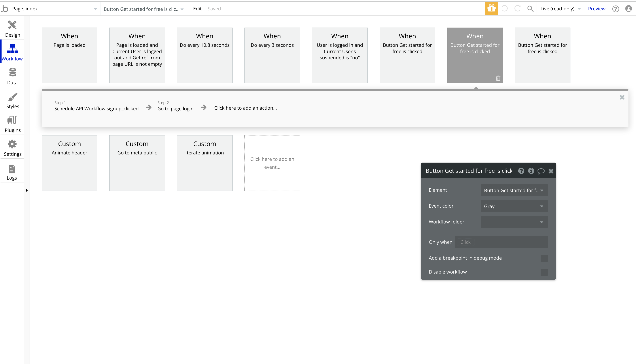The width and height of the screenshot is (636, 364).
Task: Expand the Element dropdown selector
Action: click(513, 190)
